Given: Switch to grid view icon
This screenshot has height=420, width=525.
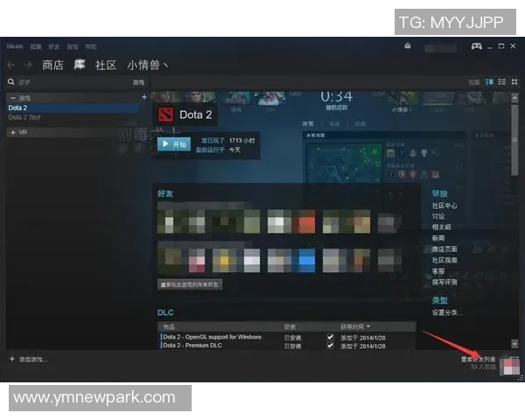Looking at the screenshot, I should [514, 82].
